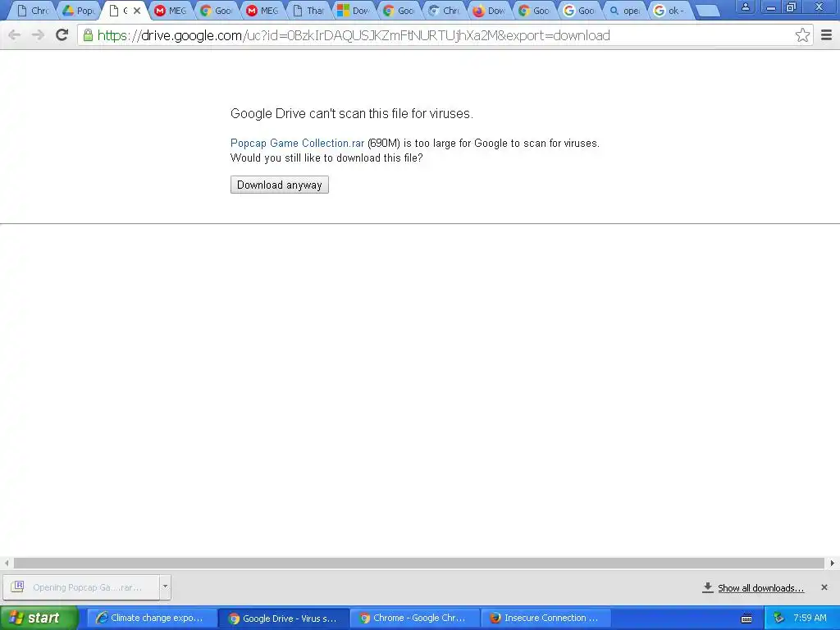The width and height of the screenshot is (840, 630).
Task: View site info via the green padlock
Action: click(88, 35)
